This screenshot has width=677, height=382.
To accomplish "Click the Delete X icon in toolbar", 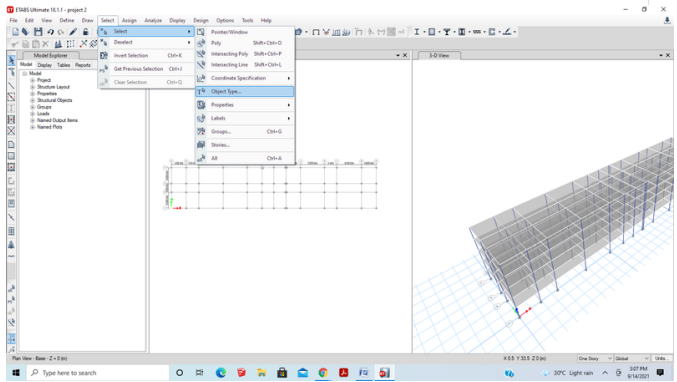I will [x=45, y=44].
